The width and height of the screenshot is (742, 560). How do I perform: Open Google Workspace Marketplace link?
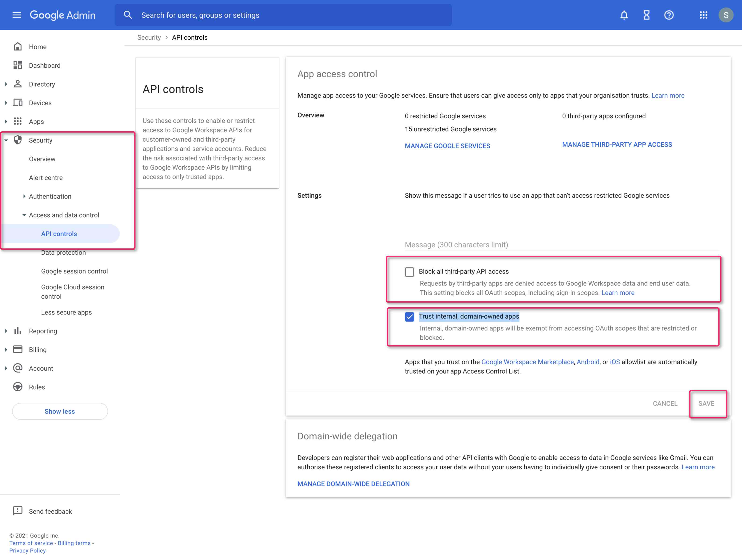[527, 362]
